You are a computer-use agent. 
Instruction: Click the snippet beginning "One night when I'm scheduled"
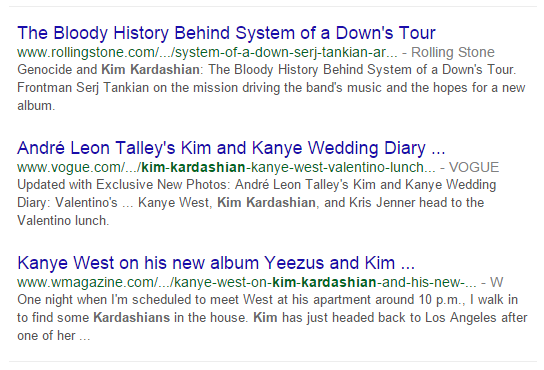[x=272, y=318]
